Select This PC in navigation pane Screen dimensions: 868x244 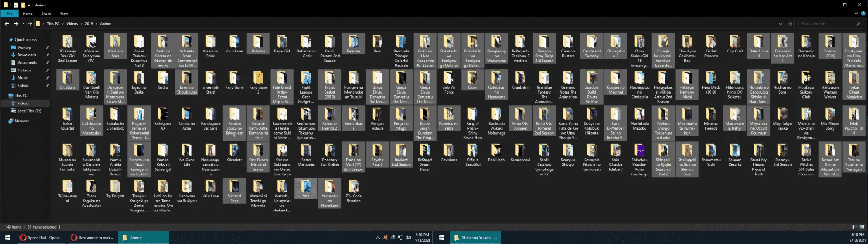tap(21, 96)
